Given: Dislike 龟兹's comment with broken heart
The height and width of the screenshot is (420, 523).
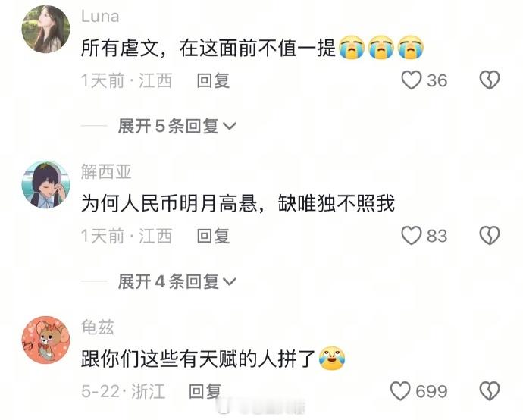Looking at the screenshot, I should coord(490,391).
